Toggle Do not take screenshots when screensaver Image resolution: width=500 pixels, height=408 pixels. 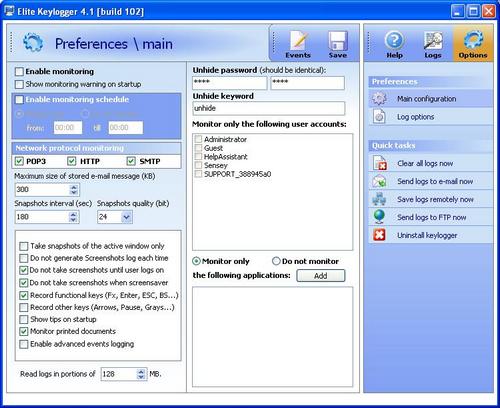[x=24, y=283]
